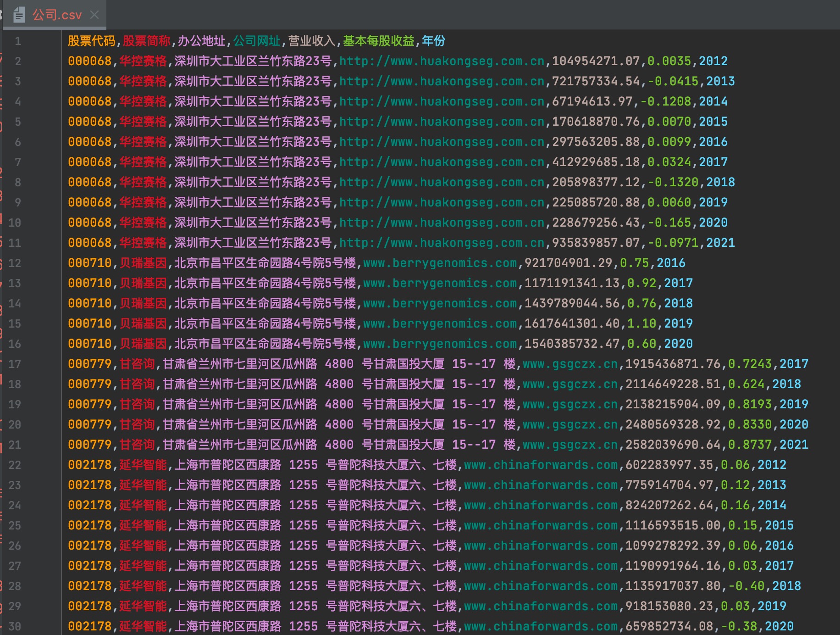The height and width of the screenshot is (635, 840).
Task: Click huakongseg URL on line 2
Action: click(442, 61)
